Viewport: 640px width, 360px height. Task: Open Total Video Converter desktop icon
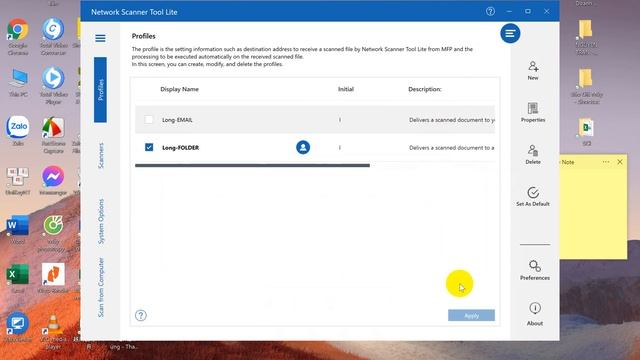click(53, 37)
